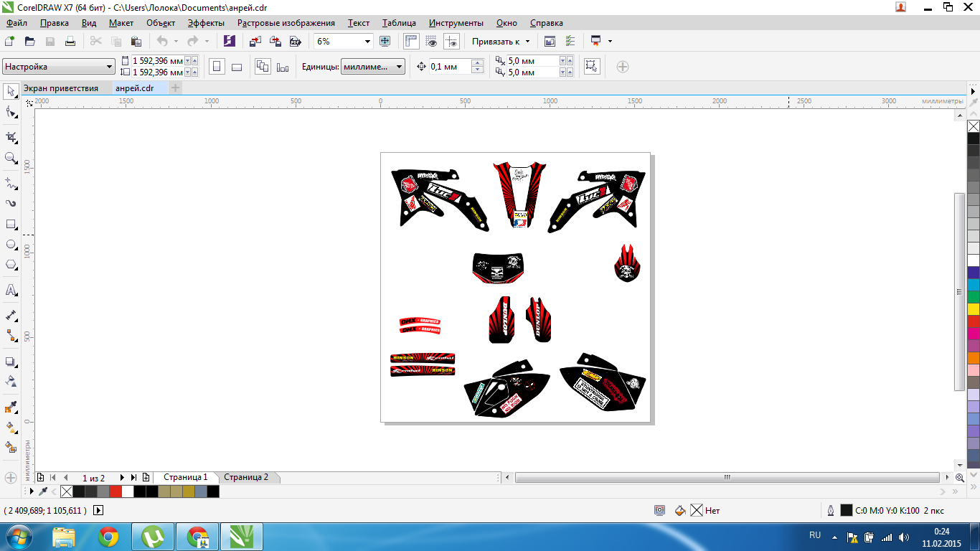Switch to the Экран приветствия tab

61,88
